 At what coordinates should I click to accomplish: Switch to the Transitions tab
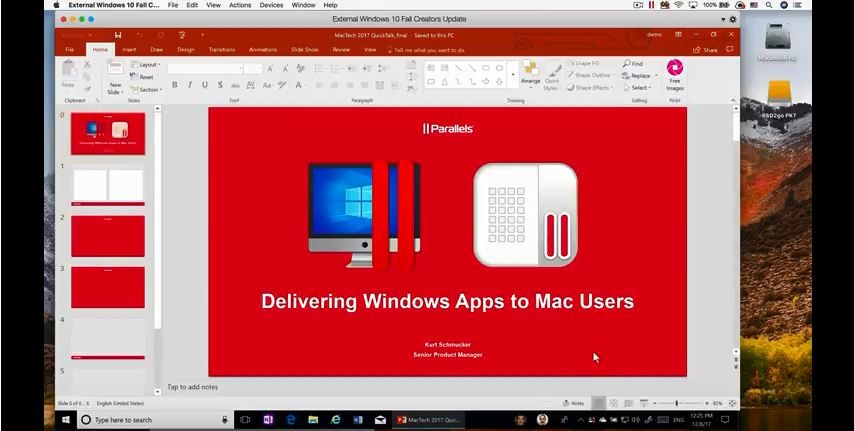[x=222, y=50]
